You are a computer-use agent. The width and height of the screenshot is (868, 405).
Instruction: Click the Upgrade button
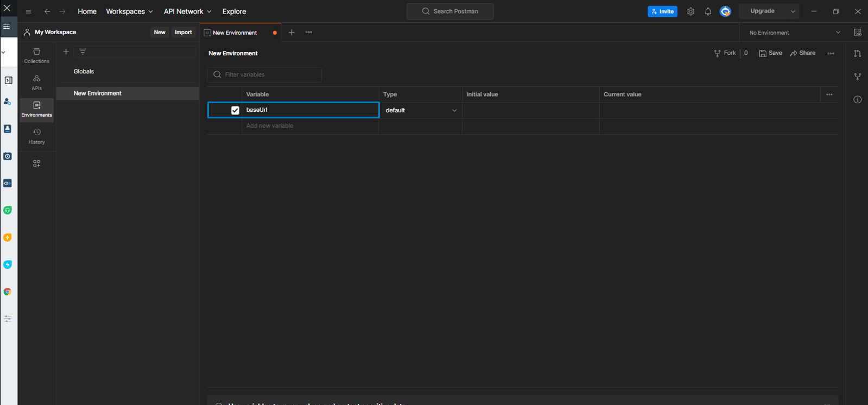762,11
